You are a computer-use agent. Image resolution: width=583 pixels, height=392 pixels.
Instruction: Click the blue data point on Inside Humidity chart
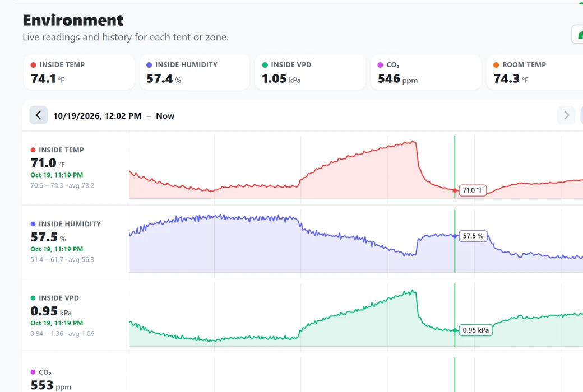(455, 236)
